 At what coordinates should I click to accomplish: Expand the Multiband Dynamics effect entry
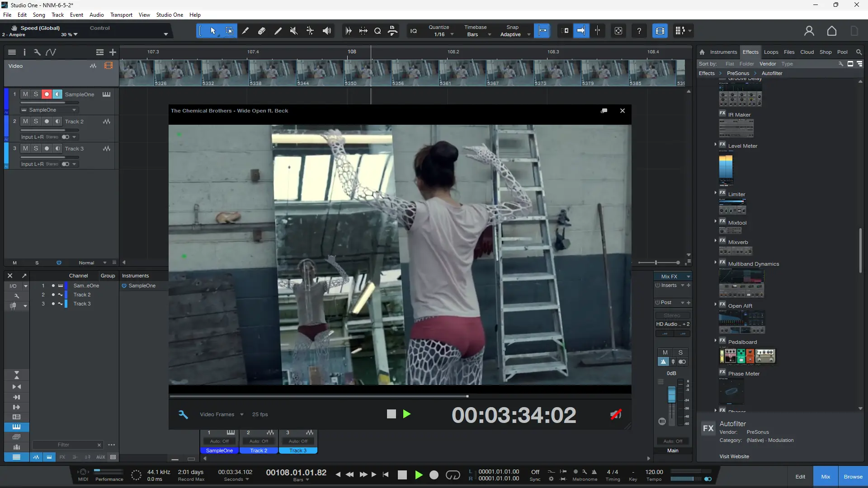point(715,263)
